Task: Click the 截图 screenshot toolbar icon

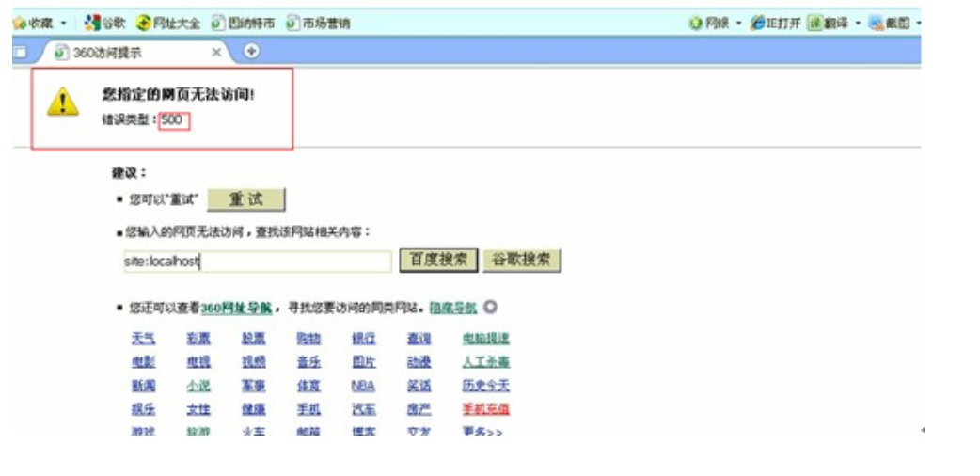Action: pyautogui.click(x=877, y=23)
